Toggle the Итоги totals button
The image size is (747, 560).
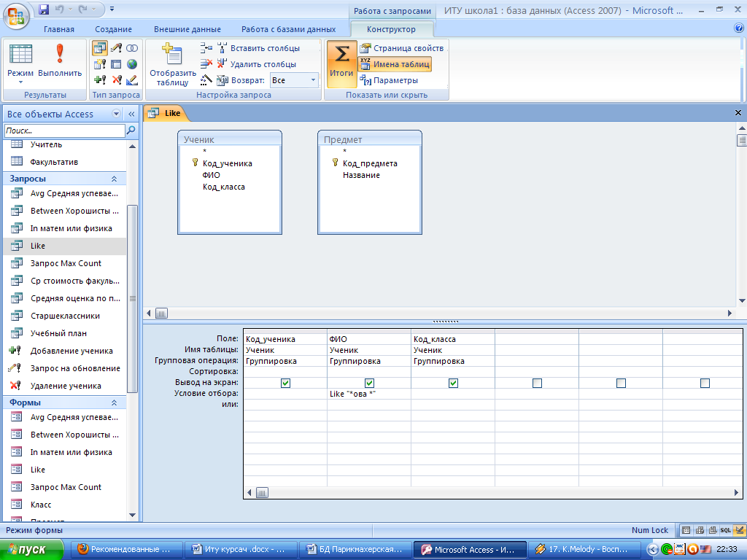pyautogui.click(x=341, y=63)
